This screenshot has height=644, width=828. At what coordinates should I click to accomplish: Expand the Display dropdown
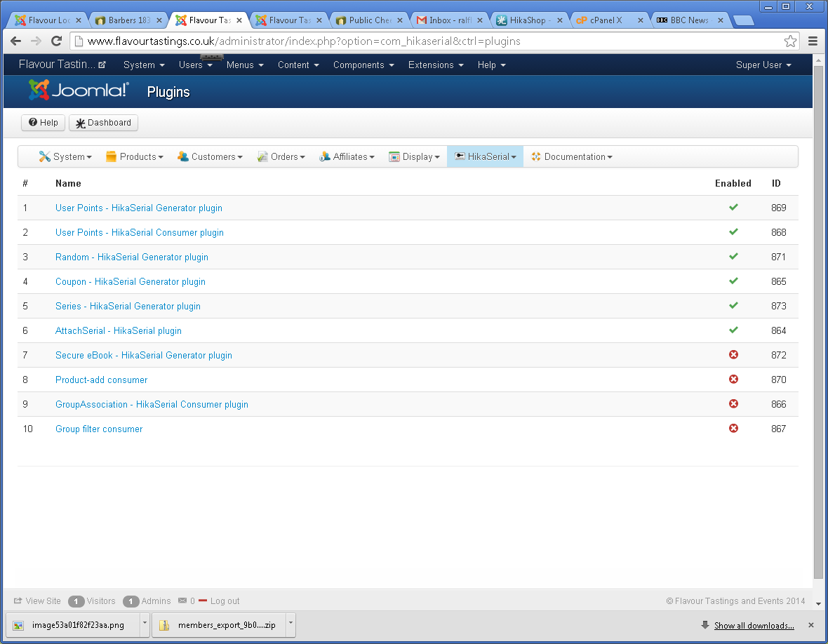pyautogui.click(x=414, y=156)
